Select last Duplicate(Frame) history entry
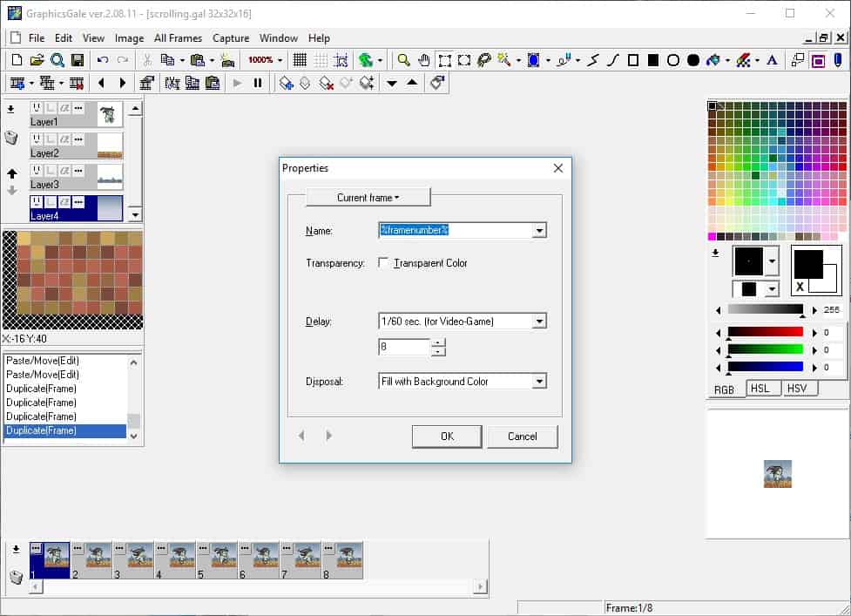Viewport: 851px width, 616px height. [x=65, y=430]
